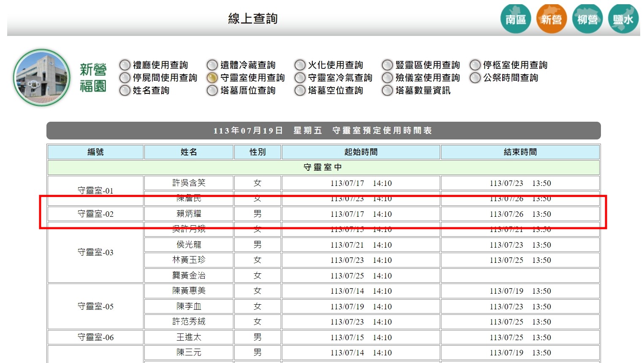Pick 塔墓數量資訊 radio option
Screen dimensions: 644x363
(387, 90)
